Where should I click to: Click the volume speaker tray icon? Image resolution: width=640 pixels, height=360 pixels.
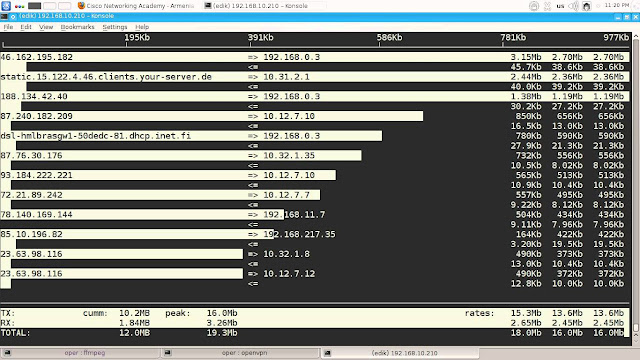573,6
